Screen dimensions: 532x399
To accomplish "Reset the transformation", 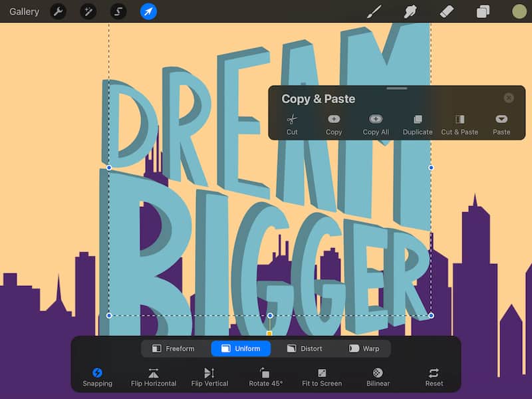I will (x=434, y=377).
